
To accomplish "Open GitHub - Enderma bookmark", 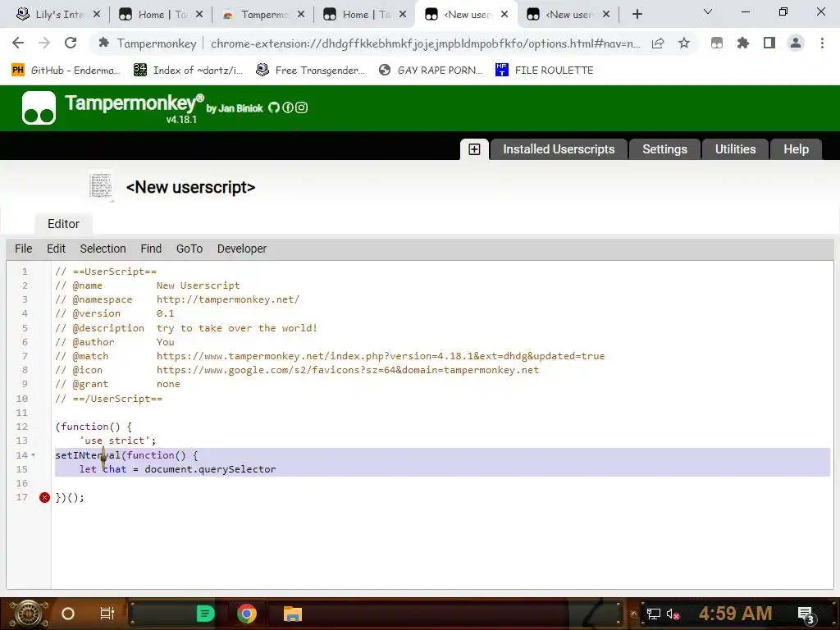I will coord(66,71).
